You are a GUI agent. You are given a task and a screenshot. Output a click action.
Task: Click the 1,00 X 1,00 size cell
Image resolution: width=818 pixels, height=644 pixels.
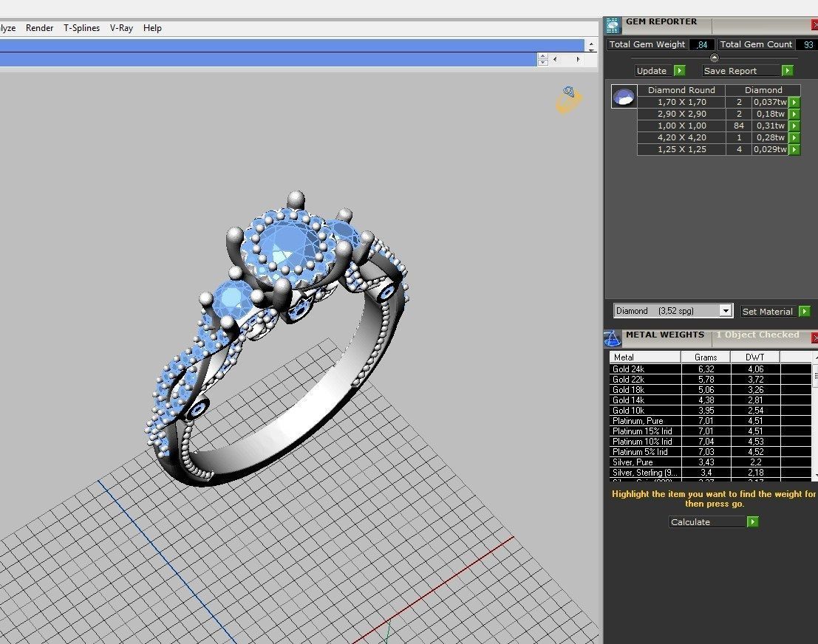tap(682, 126)
